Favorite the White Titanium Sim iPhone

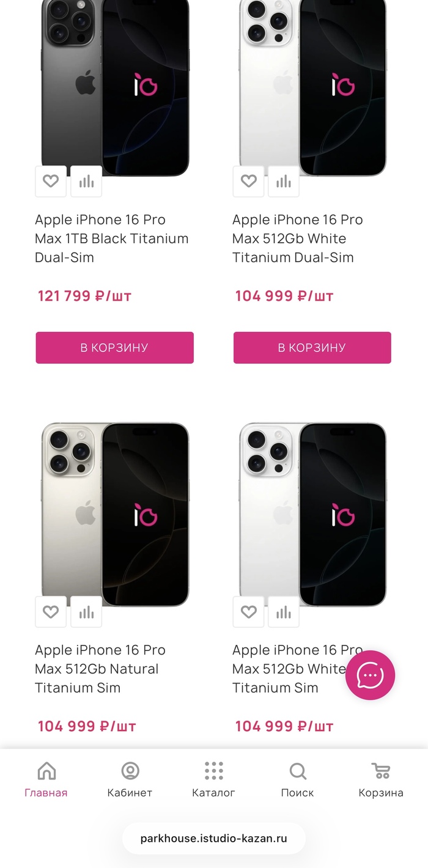[x=248, y=612]
